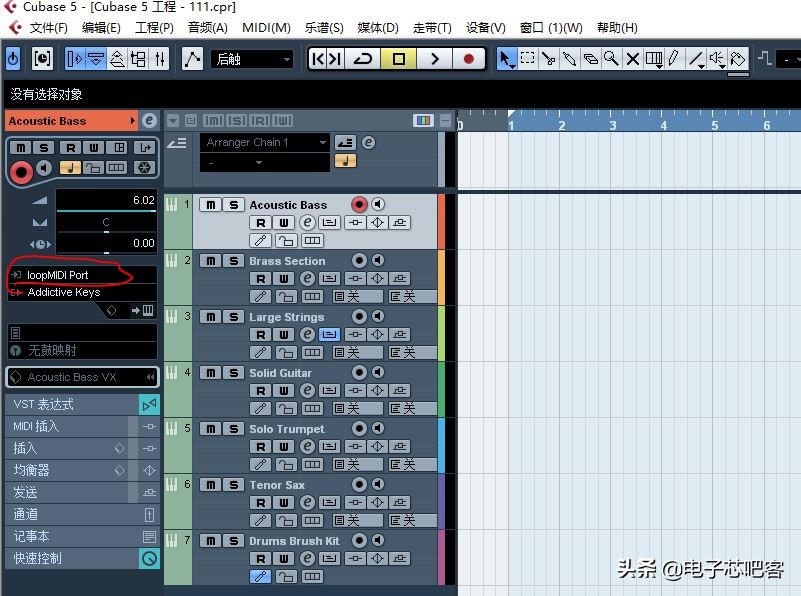Adjust the track delay 0.00 slider
The image size is (801, 596).
106,244
